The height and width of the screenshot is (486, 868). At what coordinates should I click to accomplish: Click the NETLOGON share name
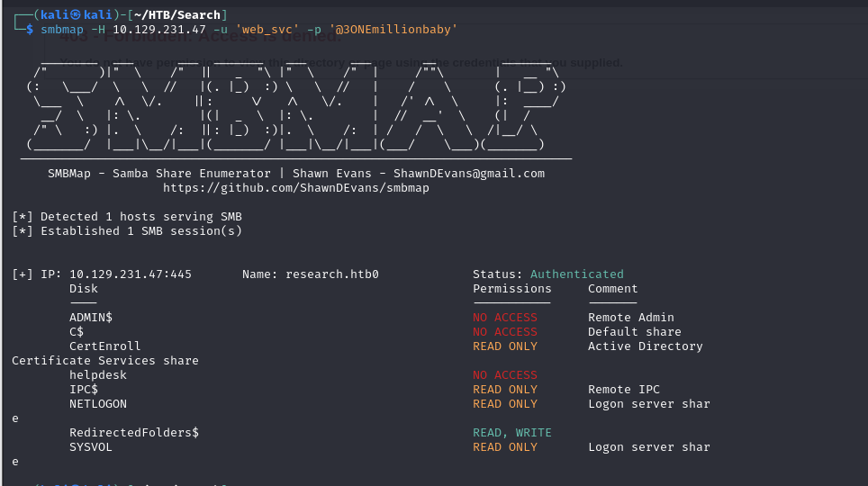pyautogui.click(x=98, y=403)
